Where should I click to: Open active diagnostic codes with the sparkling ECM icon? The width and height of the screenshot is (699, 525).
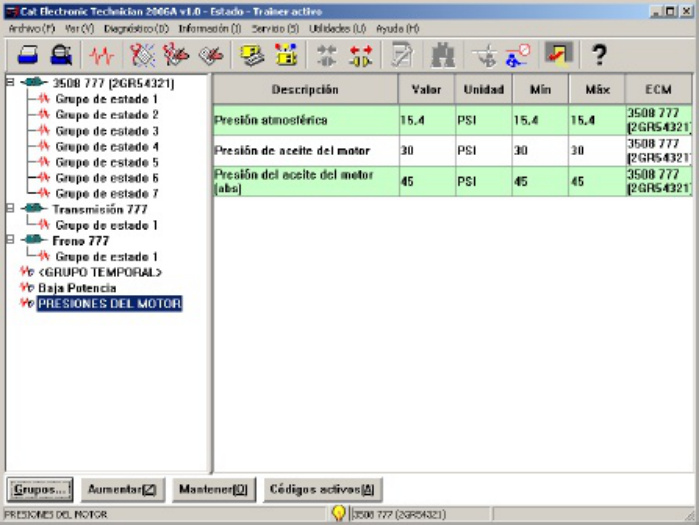(x=143, y=56)
